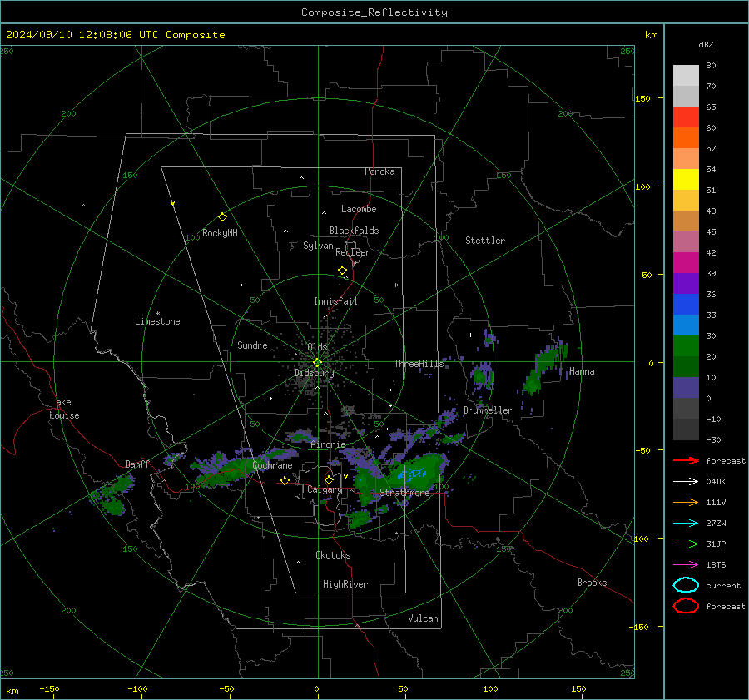Screen dimensions: 749x700
Task: Click the yellow diamond marker left of Calgary
Action: 285,480
